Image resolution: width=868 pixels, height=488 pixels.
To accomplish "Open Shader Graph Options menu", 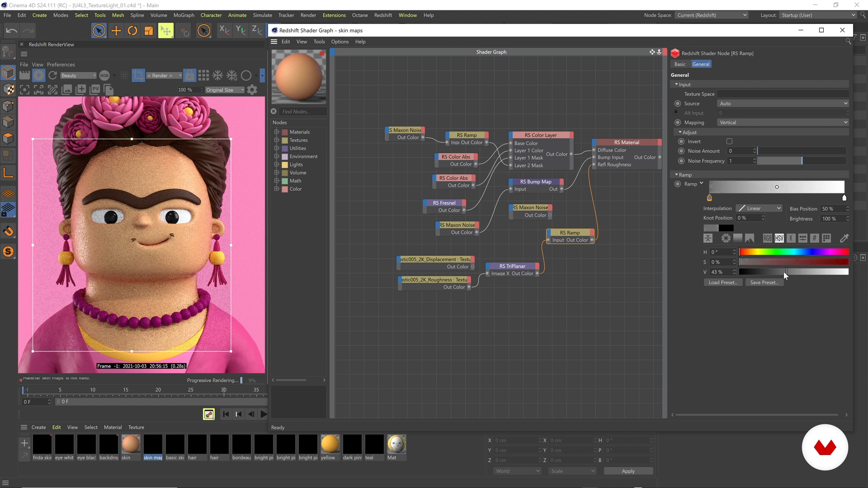I will tap(340, 42).
